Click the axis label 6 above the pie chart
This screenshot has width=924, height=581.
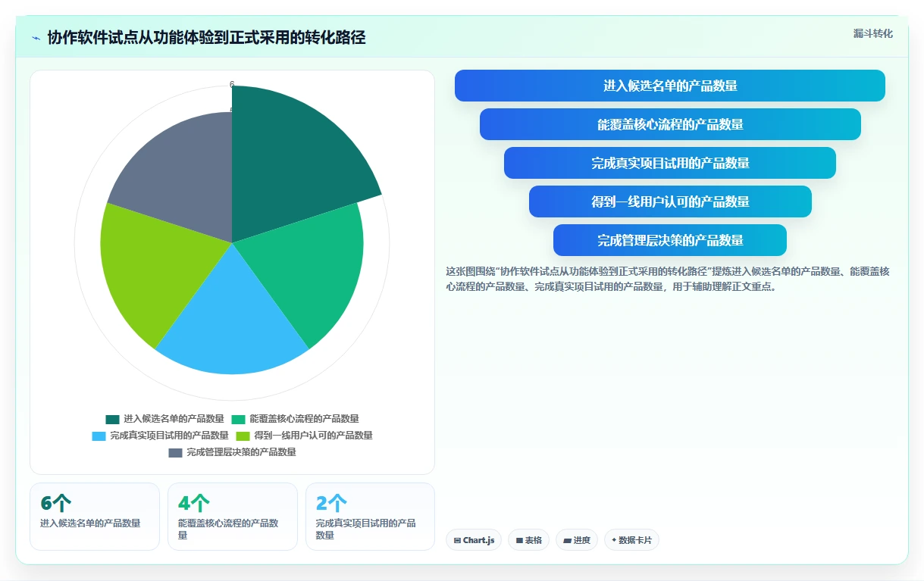(x=232, y=85)
